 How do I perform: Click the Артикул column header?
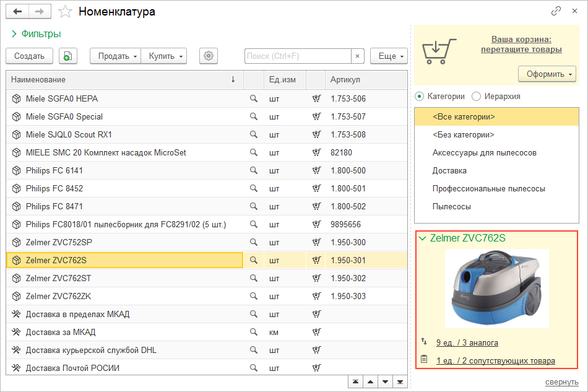pyautogui.click(x=366, y=79)
